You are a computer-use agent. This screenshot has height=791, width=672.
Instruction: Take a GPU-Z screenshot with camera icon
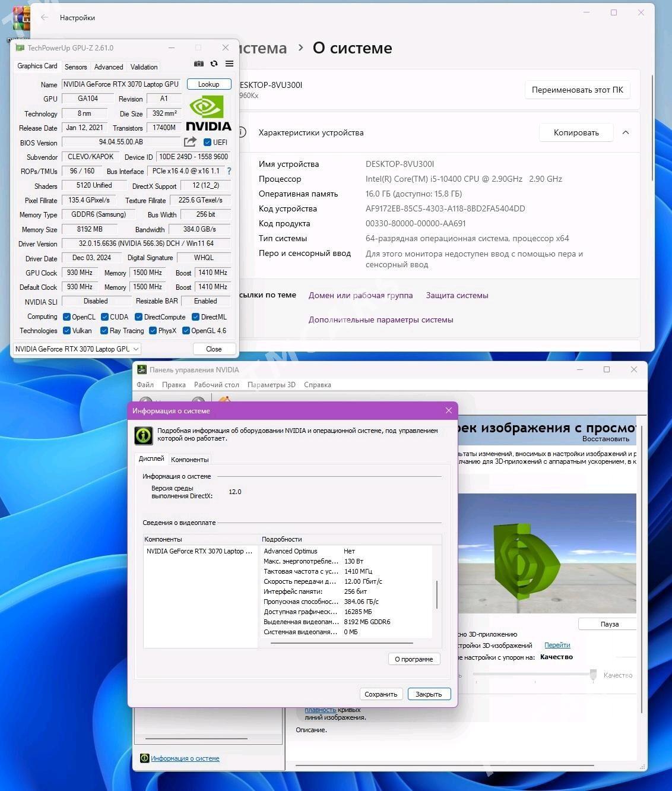point(199,64)
